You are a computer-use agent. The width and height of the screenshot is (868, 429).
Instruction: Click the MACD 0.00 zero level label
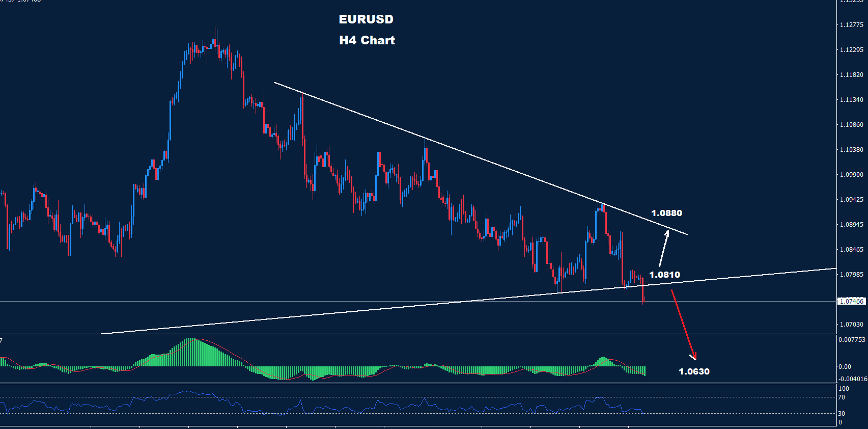coord(845,366)
